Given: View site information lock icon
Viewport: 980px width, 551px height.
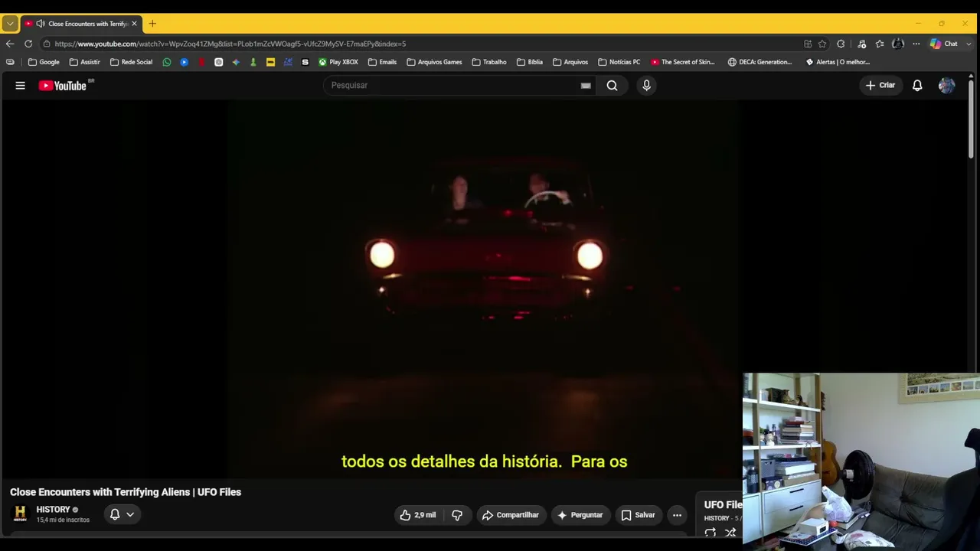Looking at the screenshot, I should [x=47, y=44].
